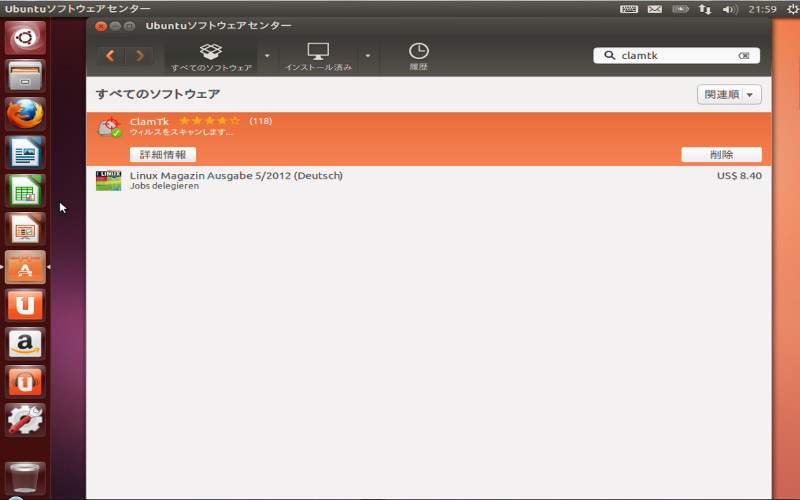Click the search magnifier icon
The width and height of the screenshot is (800, 500).
coord(609,55)
